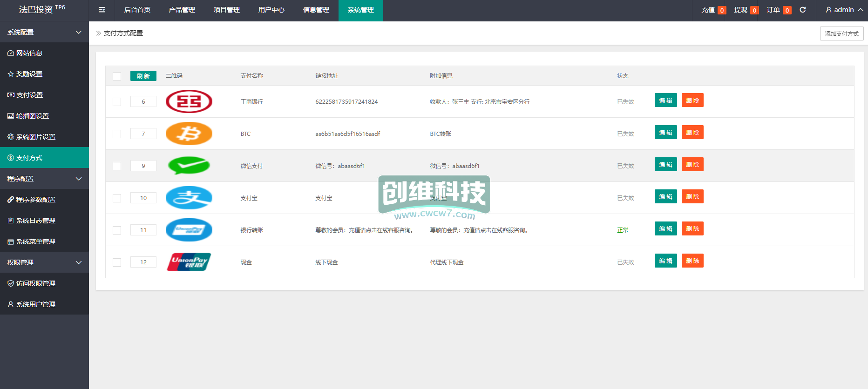Image resolution: width=868 pixels, height=389 pixels.
Task: Open 项目管理 top menu
Action: [x=227, y=10]
